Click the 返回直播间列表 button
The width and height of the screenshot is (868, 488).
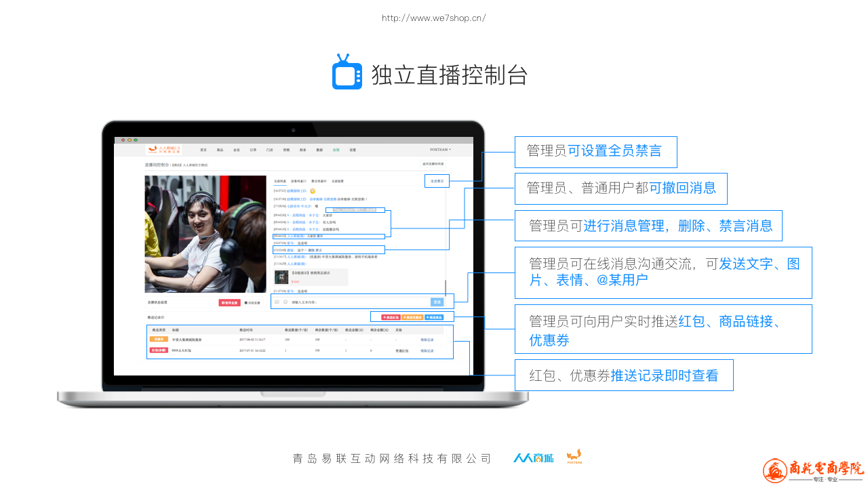pyautogui.click(x=433, y=164)
